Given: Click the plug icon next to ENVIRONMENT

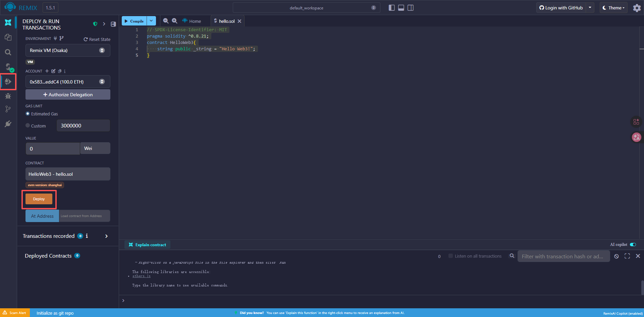Looking at the screenshot, I should pos(55,38).
